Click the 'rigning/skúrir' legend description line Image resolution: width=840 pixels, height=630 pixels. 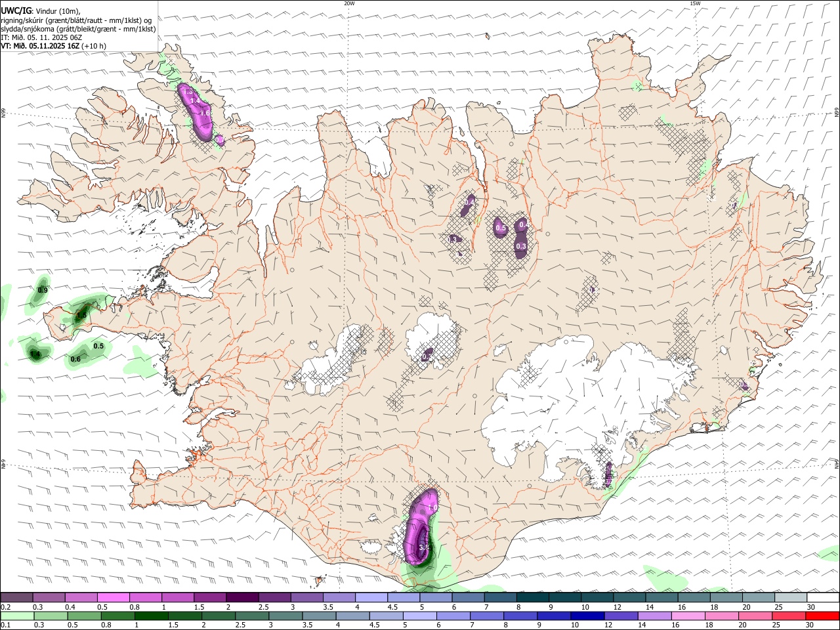(x=76, y=20)
